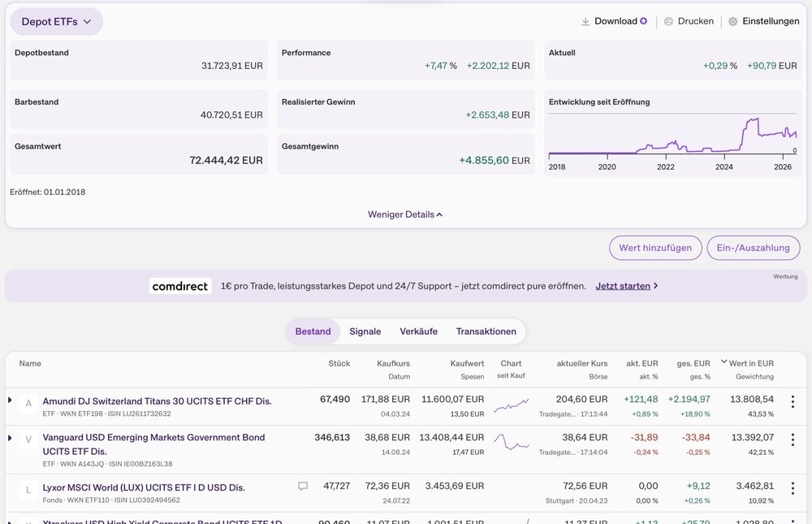Open three-dot menu for Lyxor MSCI World row
This screenshot has height=524, width=812.
(793, 488)
